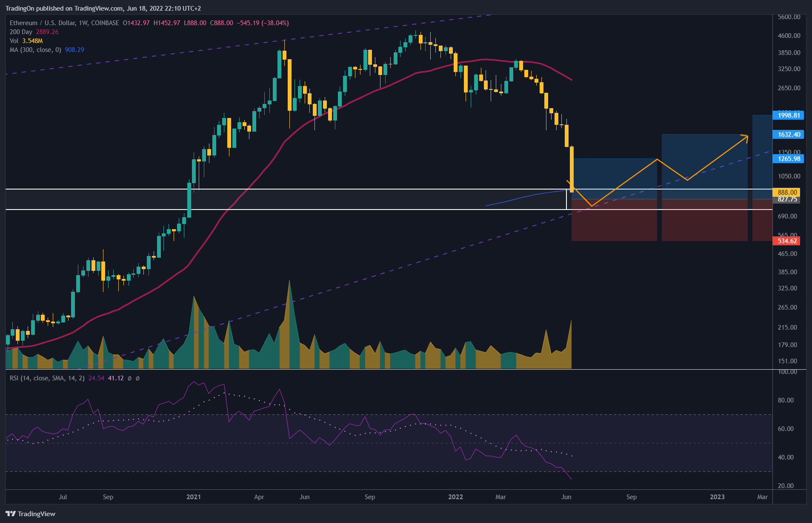Click the open price O1432.97 value
The width and height of the screenshot is (812, 523).
(x=136, y=23)
